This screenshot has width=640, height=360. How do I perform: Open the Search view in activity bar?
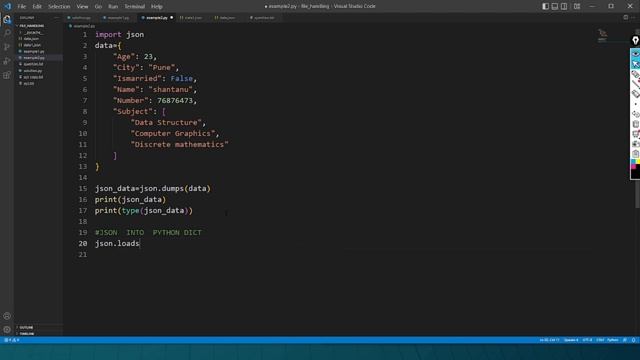tap(7, 33)
